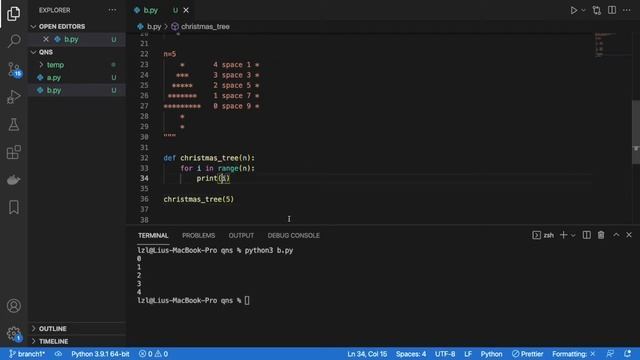
Task: Open the Accounts menu
Action: (13, 306)
